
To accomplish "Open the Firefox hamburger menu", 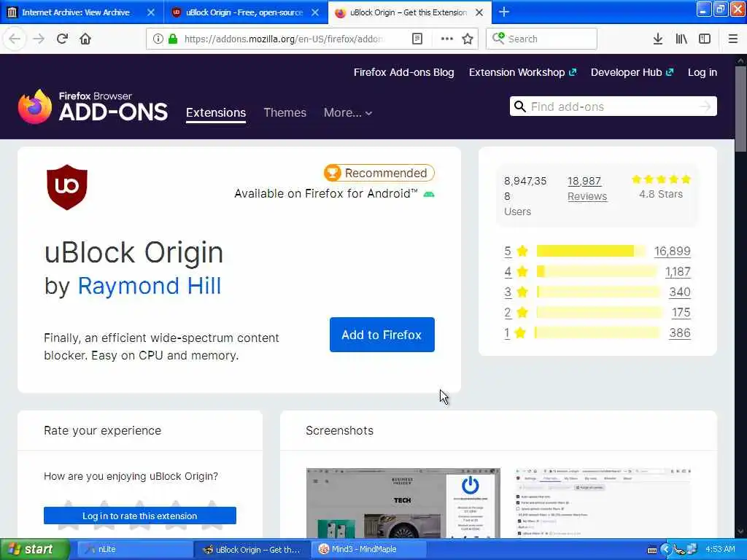I will [732, 39].
